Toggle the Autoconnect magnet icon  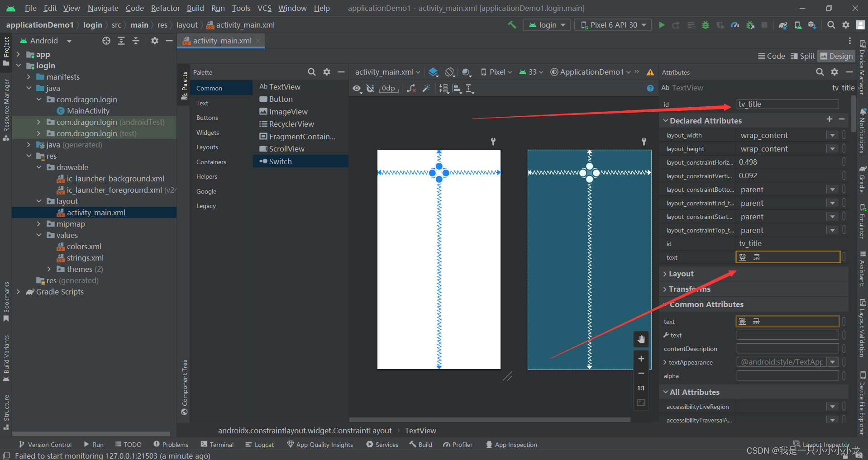tap(370, 89)
